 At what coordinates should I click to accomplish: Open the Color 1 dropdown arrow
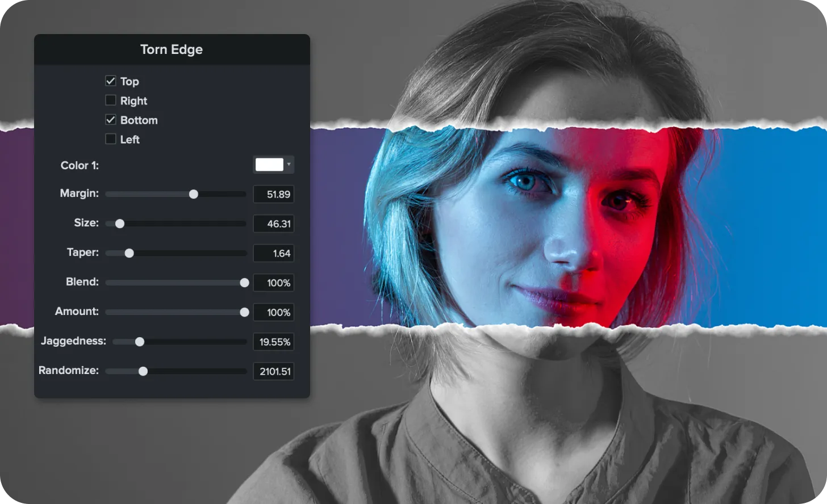click(x=289, y=165)
